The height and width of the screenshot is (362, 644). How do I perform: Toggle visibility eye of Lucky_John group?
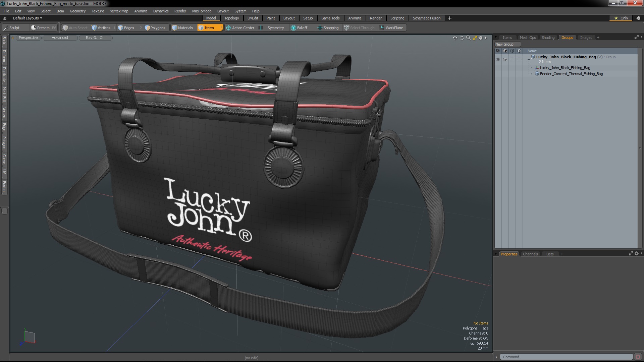tap(498, 59)
